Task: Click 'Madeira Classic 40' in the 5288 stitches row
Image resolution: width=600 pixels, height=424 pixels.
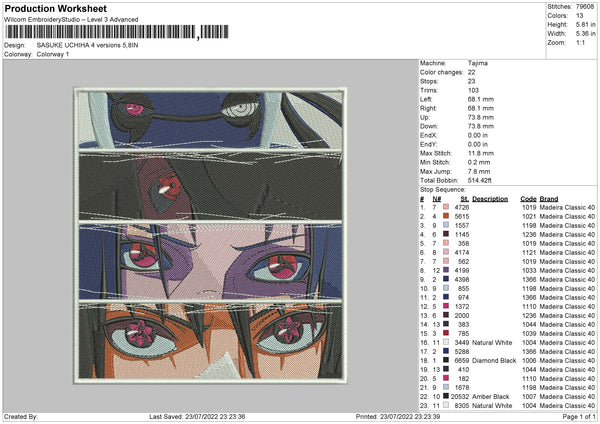Action: coord(567,351)
